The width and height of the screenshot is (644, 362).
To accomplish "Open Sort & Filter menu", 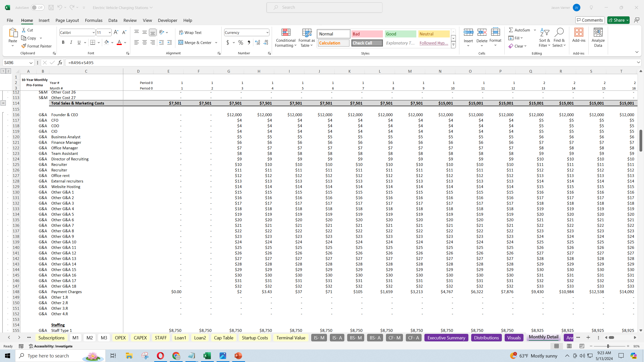I will tap(545, 38).
